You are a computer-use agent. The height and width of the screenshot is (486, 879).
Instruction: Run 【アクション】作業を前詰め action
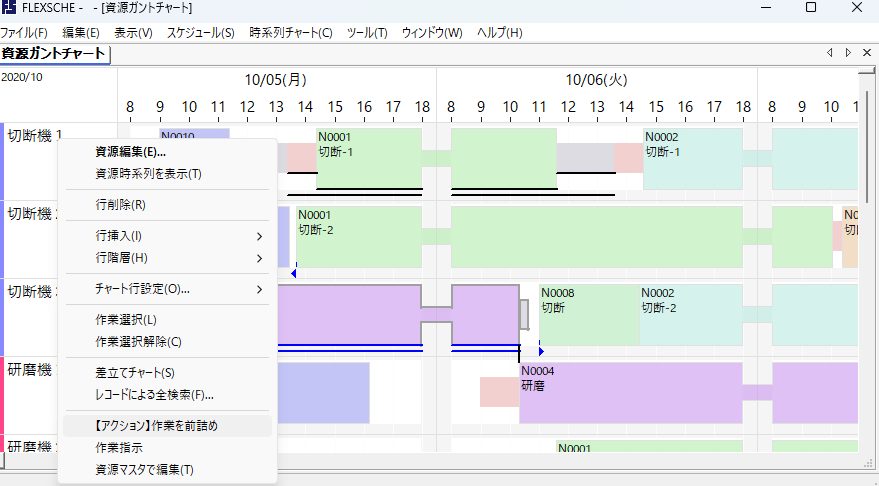coord(167,426)
